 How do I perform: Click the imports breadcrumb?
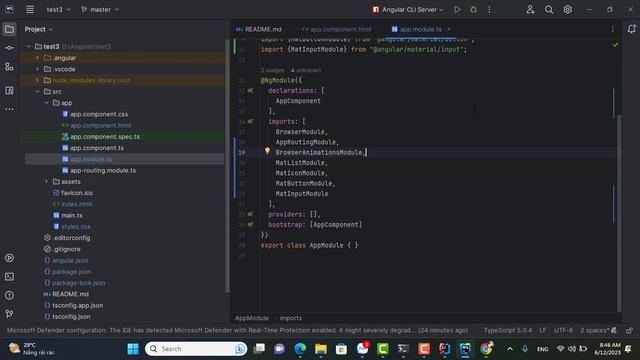click(291, 318)
